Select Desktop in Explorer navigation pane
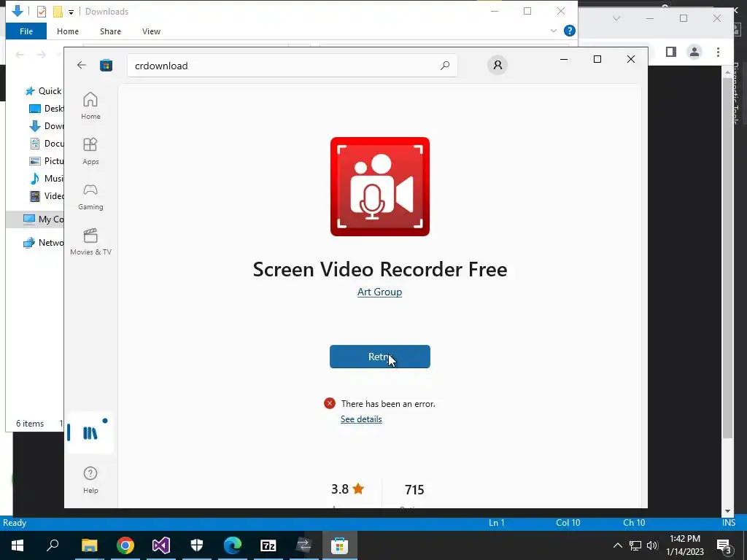 (47, 109)
